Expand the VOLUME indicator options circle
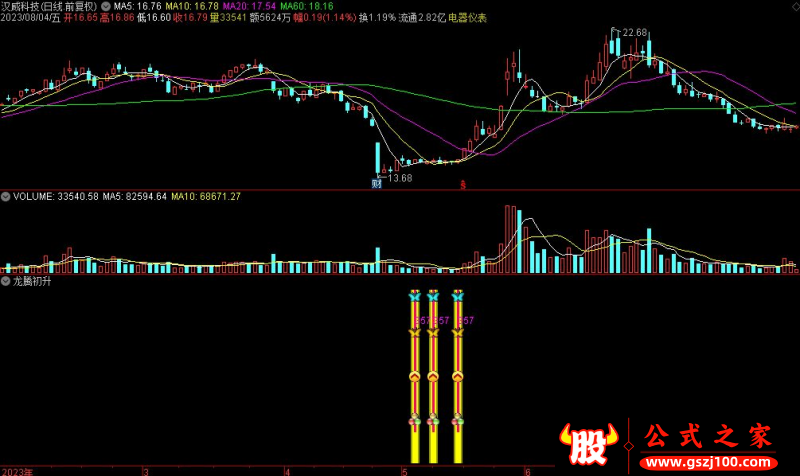800x476 pixels. (x=6, y=196)
